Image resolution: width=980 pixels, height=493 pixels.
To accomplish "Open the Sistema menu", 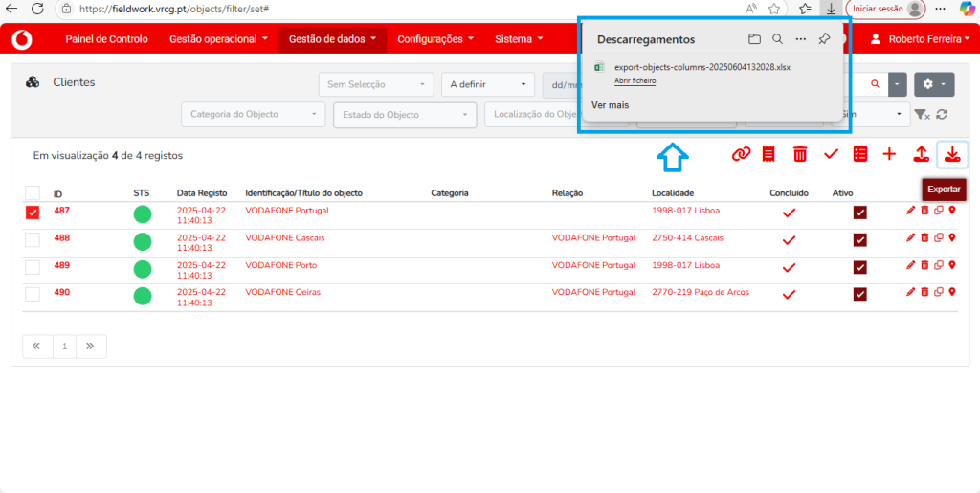I will point(519,38).
